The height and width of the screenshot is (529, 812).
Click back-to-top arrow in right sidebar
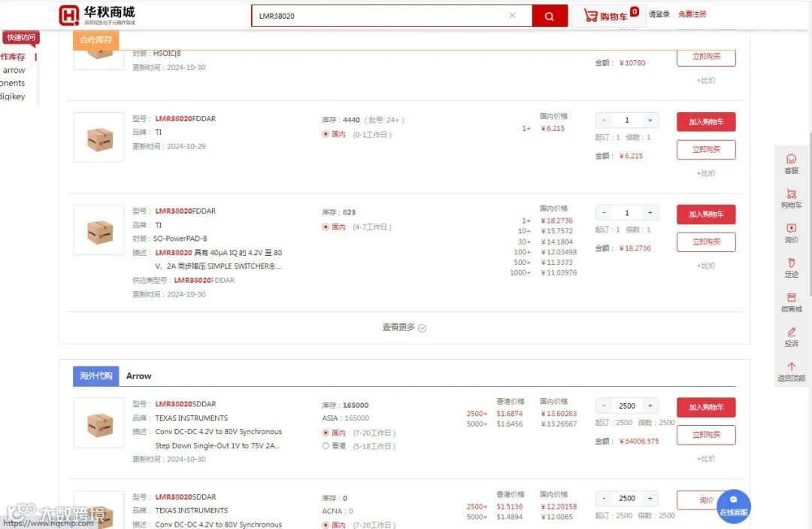point(791,372)
